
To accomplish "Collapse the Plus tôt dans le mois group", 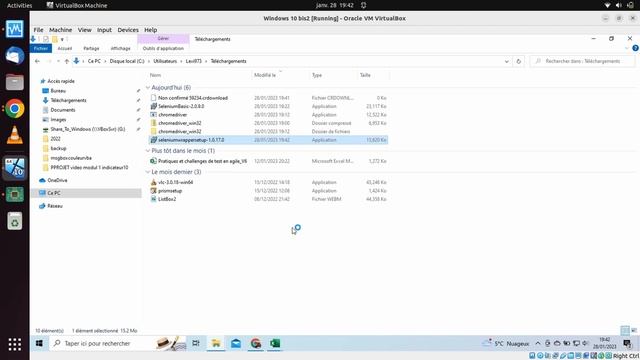I will pos(148,151).
